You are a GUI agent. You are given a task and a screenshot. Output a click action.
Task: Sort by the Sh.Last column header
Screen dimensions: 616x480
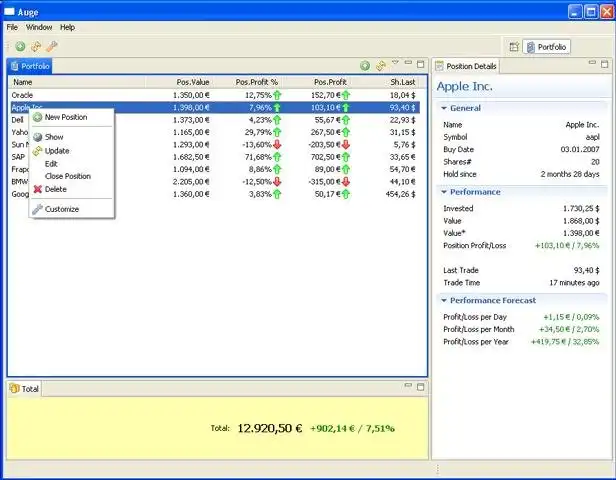pyautogui.click(x=384, y=82)
